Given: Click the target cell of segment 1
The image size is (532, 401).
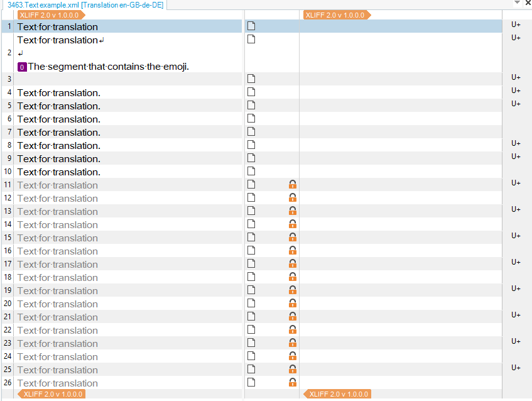Looking at the screenshot, I should [400, 26].
